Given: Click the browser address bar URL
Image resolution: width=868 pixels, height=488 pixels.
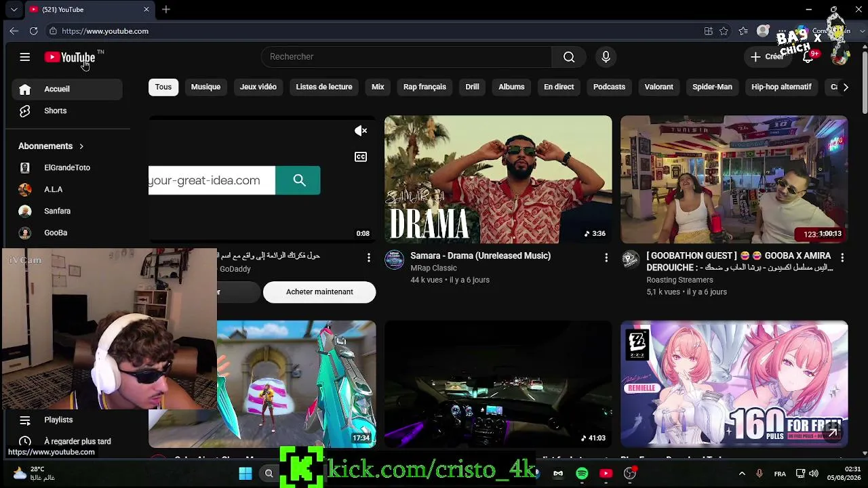Looking at the screenshot, I should 105,31.
